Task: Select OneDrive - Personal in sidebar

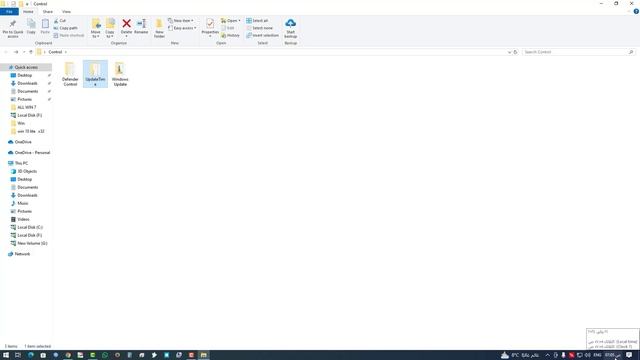Action: pyautogui.click(x=32, y=153)
